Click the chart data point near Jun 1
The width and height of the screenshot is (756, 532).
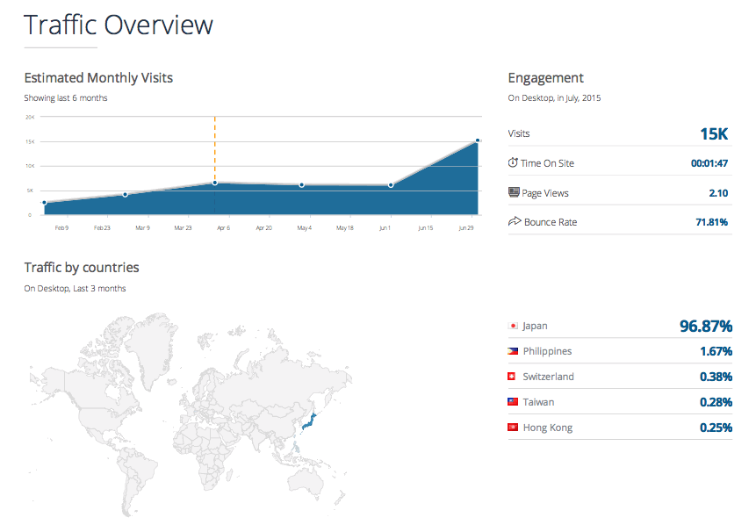(x=391, y=185)
